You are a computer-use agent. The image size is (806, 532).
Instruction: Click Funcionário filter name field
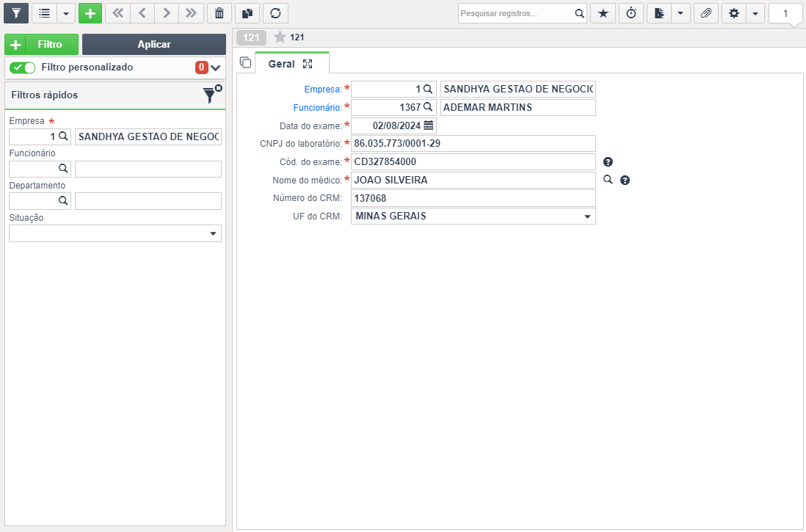coord(148,169)
